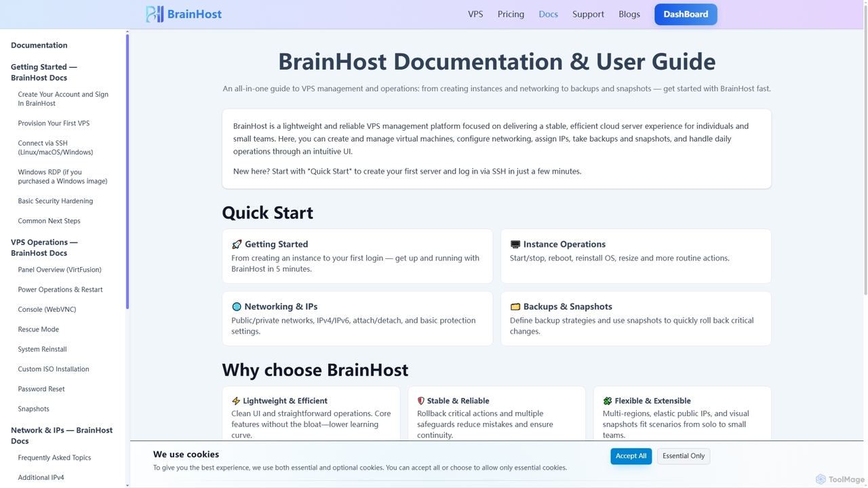Open Create Your Account and Sign In
This screenshot has height=488, width=868.
[x=63, y=99]
